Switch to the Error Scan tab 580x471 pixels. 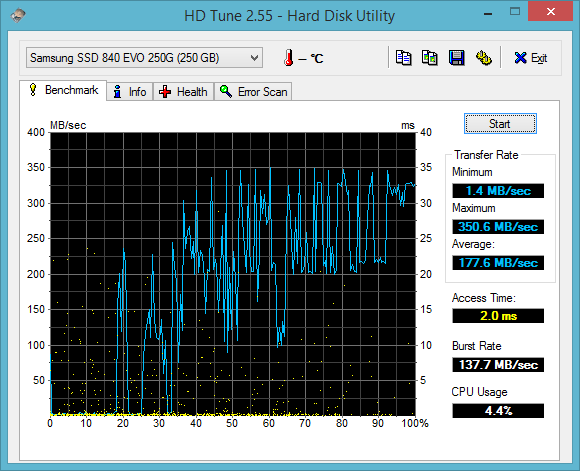coord(253,92)
